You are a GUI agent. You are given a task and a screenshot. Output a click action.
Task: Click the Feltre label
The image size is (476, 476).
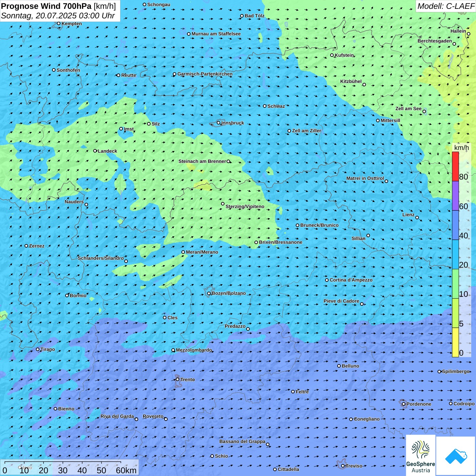pyautogui.click(x=302, y=392)
